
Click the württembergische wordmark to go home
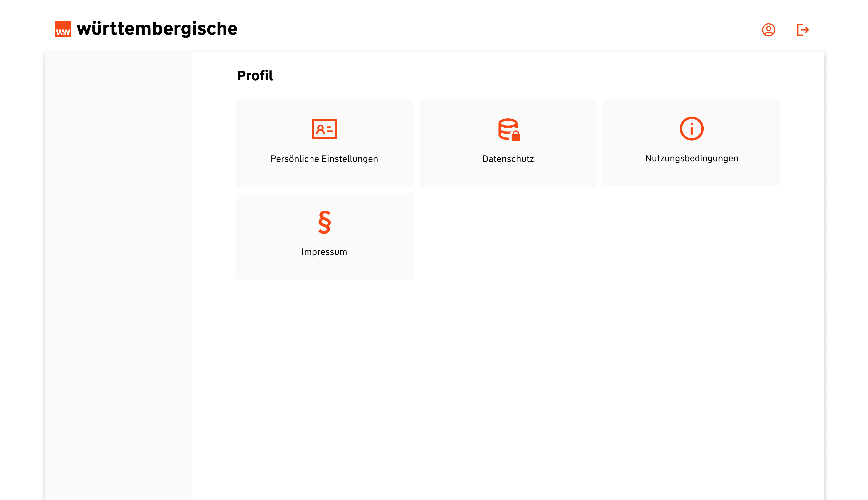pyautogui.click(x=157, y=29)
